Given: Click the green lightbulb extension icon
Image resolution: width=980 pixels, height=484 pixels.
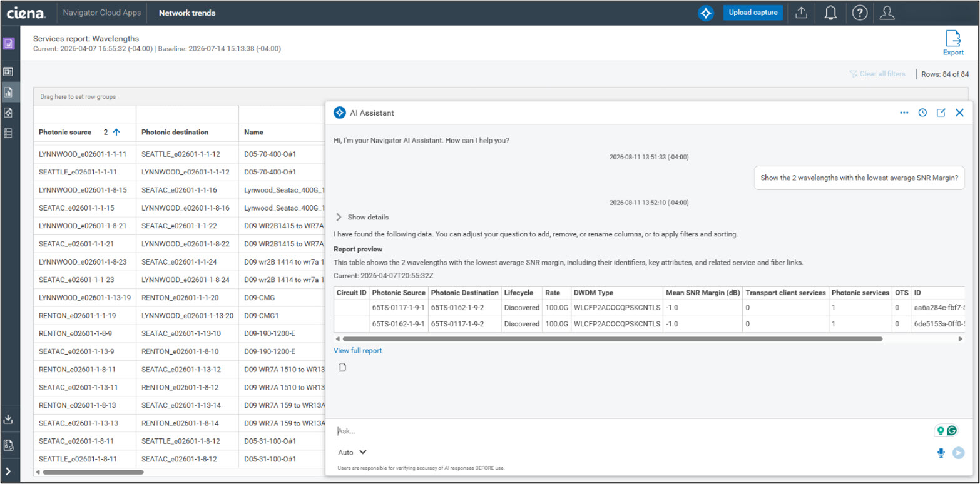Looking at the screenshot, I should tap(939, 430).
